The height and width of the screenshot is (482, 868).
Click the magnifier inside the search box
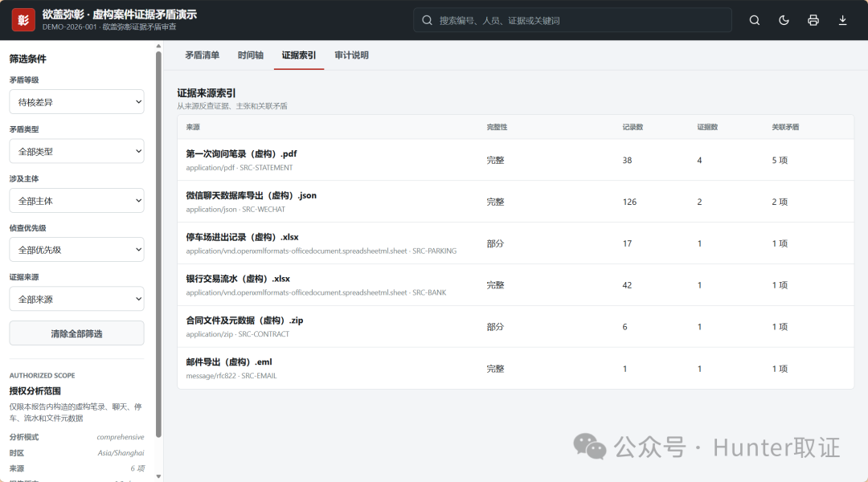[x=427, y=20]
